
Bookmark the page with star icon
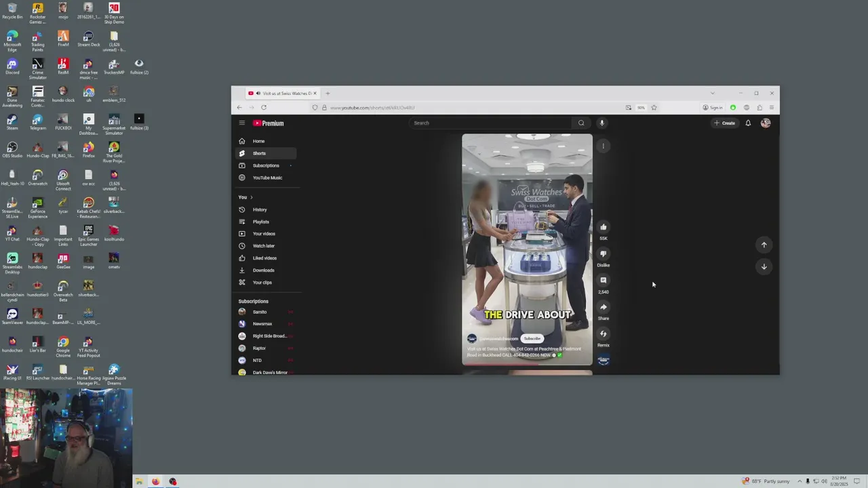(654, 107)
